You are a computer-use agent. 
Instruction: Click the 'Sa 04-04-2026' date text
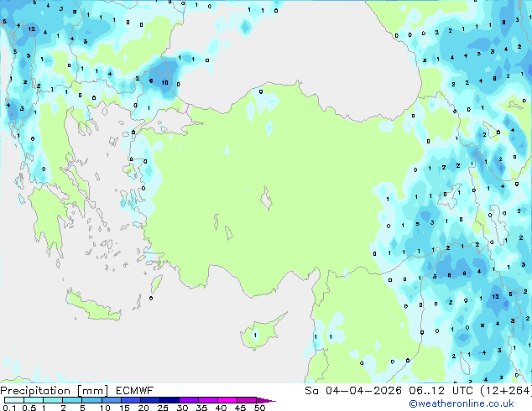(353, 391)
